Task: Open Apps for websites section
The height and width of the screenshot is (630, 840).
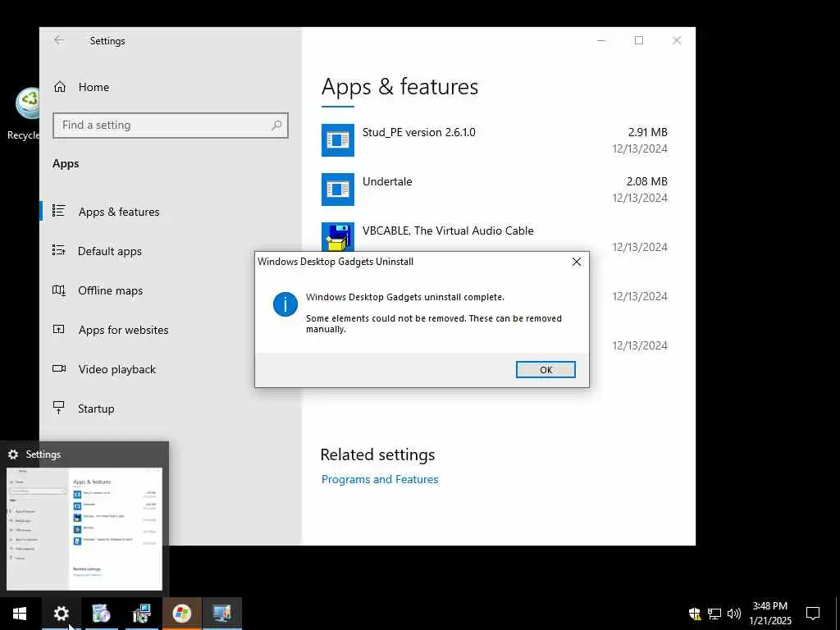Action: (123, 330)
